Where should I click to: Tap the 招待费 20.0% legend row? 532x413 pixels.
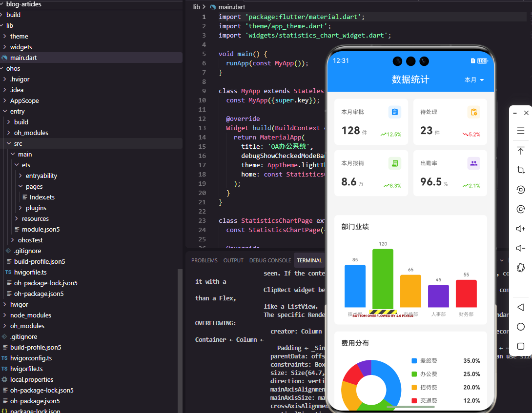click(446, 387)
